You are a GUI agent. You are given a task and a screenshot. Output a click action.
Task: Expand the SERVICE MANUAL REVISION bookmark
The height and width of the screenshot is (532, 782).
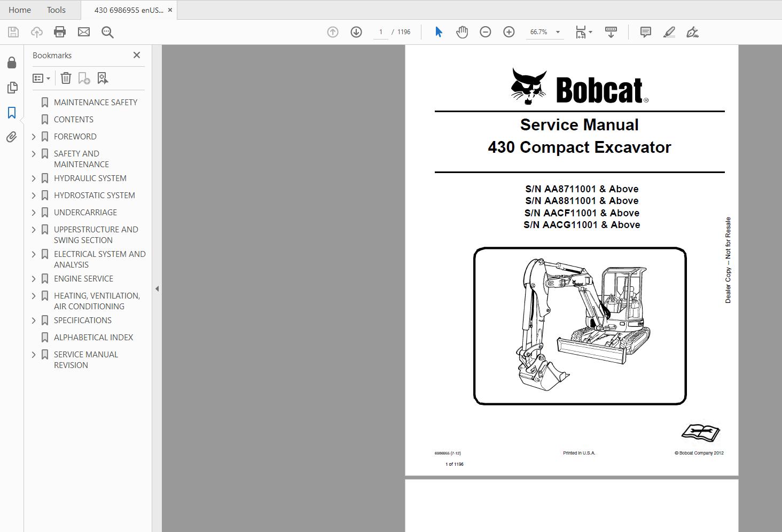click(34, 354)
